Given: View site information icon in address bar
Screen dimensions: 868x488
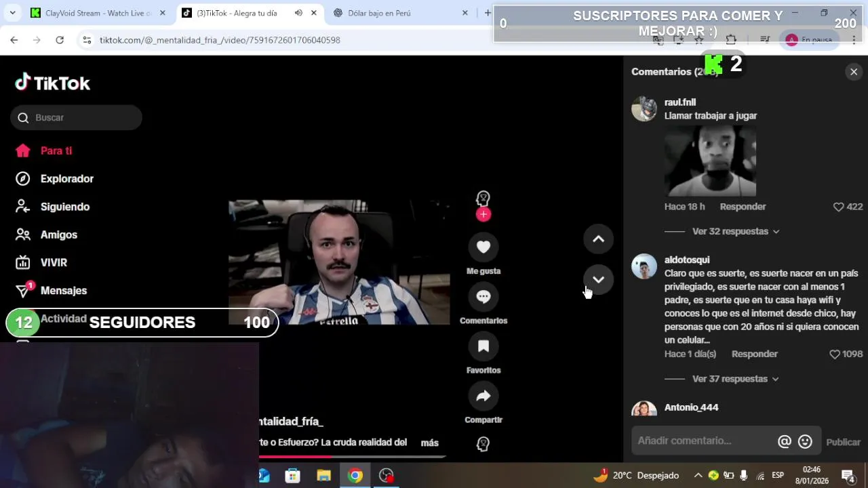Looking at the screenshot, I should tap(87, 40).
